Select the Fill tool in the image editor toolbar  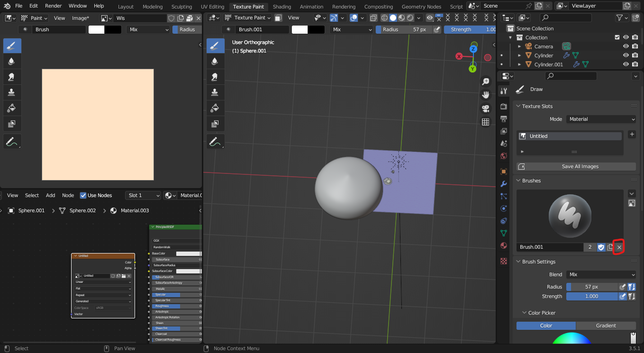coord(12,108)
